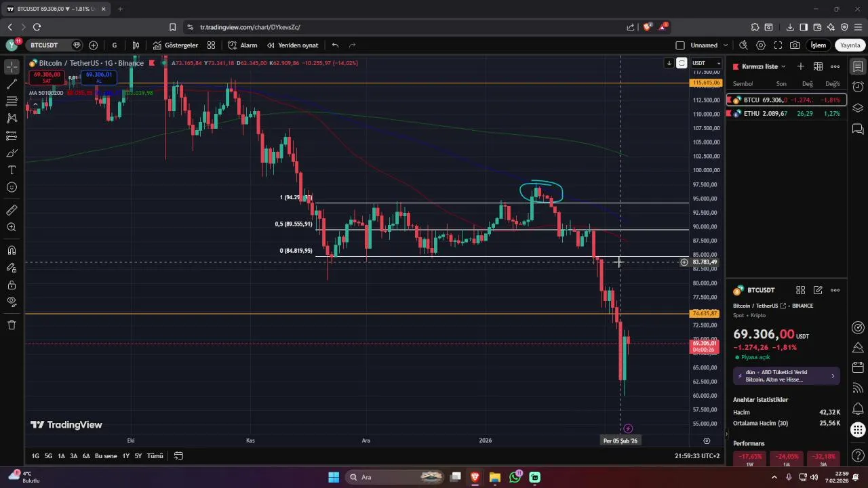Create an Alarm from the toolbar

(243, 45)
